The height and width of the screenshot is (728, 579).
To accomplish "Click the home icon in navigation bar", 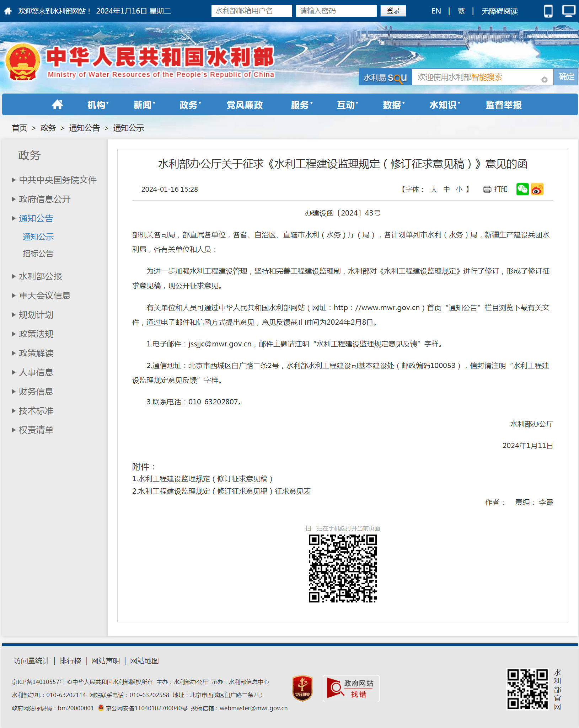I will (x=57, y=105).
